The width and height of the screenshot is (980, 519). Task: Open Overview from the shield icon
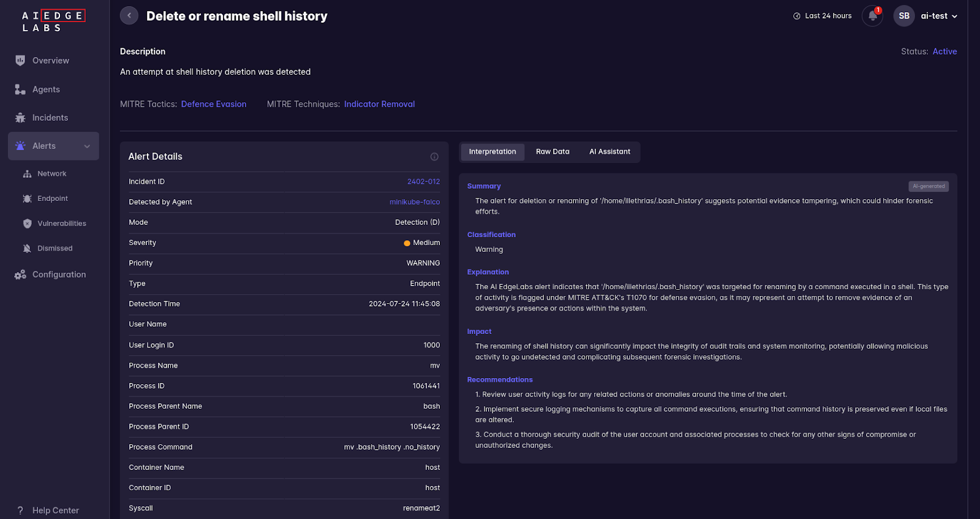point(20,61)
